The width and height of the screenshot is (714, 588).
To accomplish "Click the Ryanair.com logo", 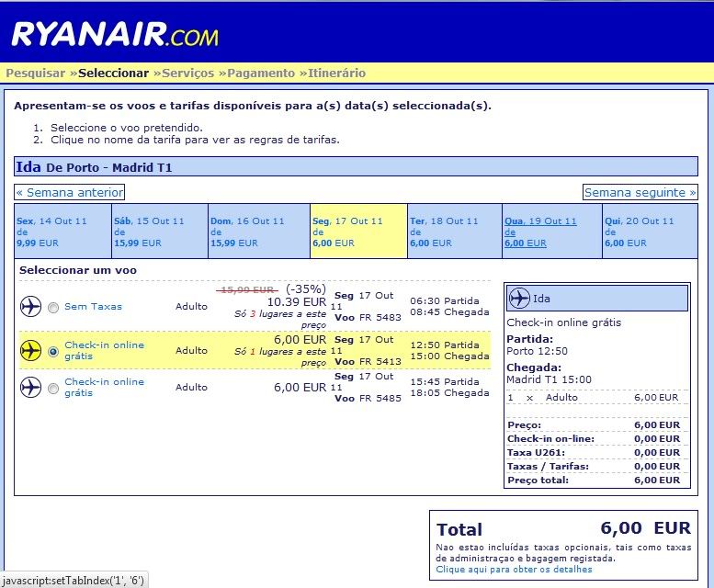I will tap(115, 34).
